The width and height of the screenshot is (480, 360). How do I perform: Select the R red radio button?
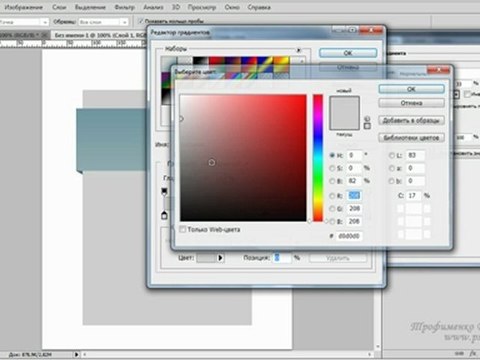click(x=332, y=196)
